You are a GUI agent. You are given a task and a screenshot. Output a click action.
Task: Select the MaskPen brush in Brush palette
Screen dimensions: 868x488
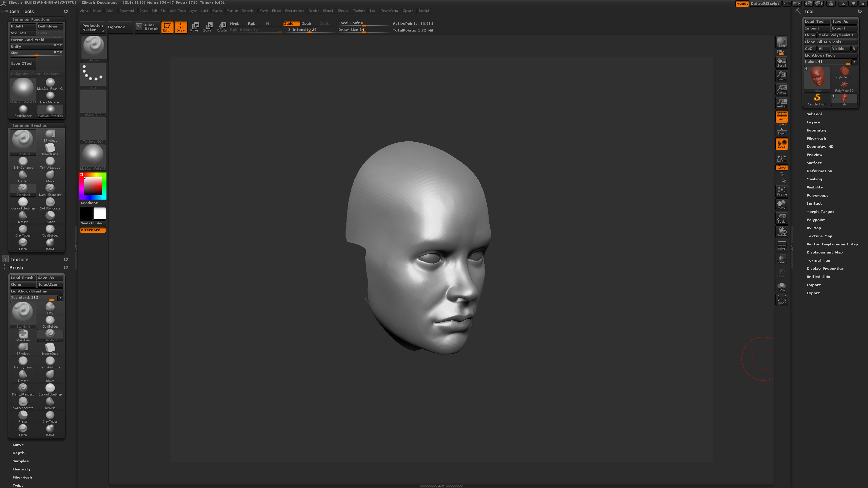[23, 335]
